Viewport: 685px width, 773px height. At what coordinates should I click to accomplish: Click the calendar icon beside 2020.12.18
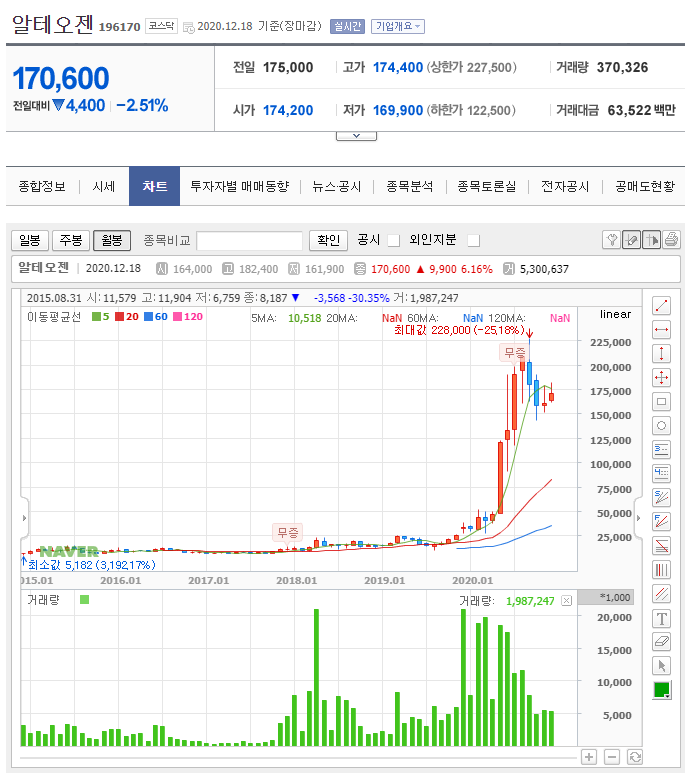pyautogui.click(x=188, y=28)
